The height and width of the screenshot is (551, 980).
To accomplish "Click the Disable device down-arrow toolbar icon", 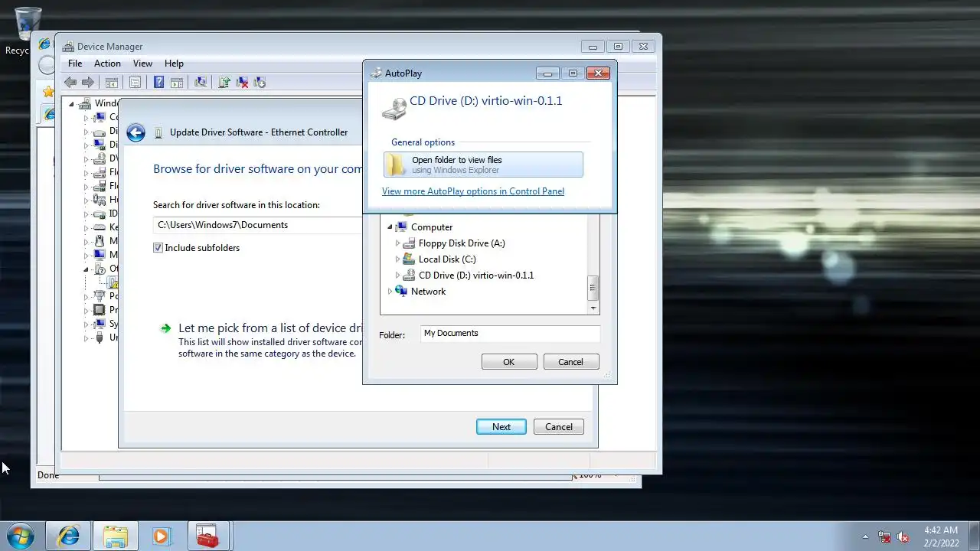I will click(x=260, y=83).
